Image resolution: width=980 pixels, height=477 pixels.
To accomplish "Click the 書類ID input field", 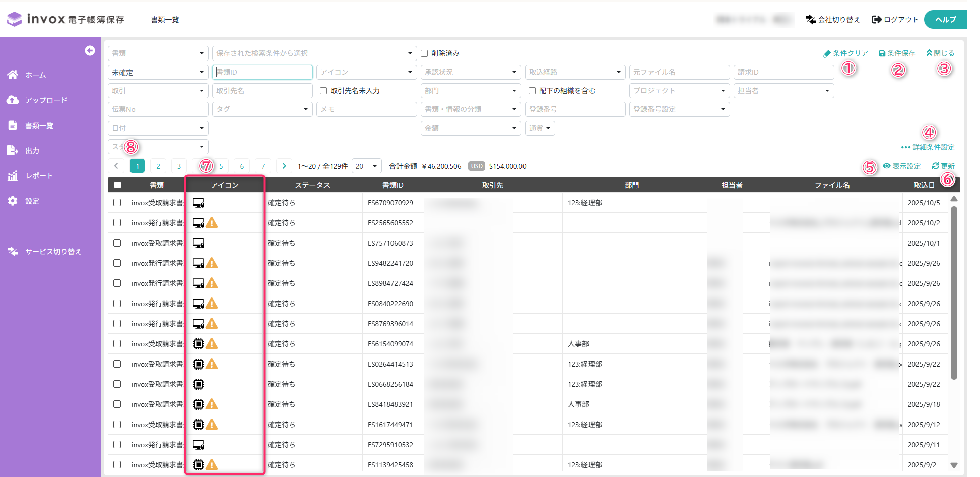I will tap(262, 72).
